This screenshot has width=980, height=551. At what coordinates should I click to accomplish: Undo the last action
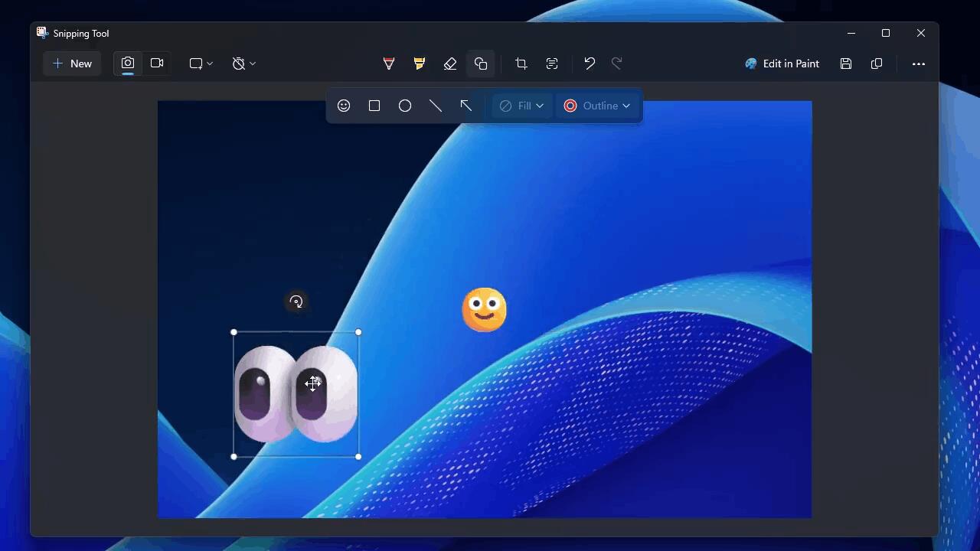click(x=590, y=64)
